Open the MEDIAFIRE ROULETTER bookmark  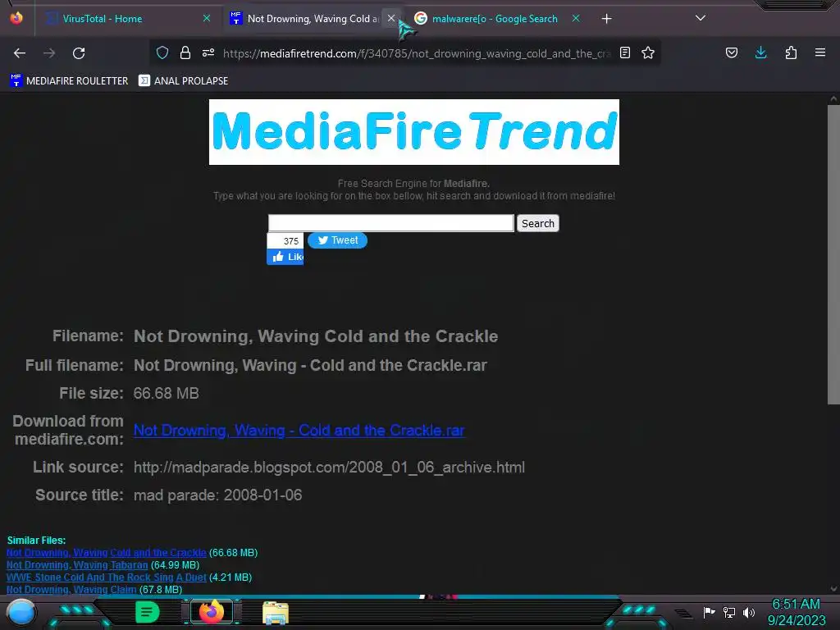coord(69,81)
